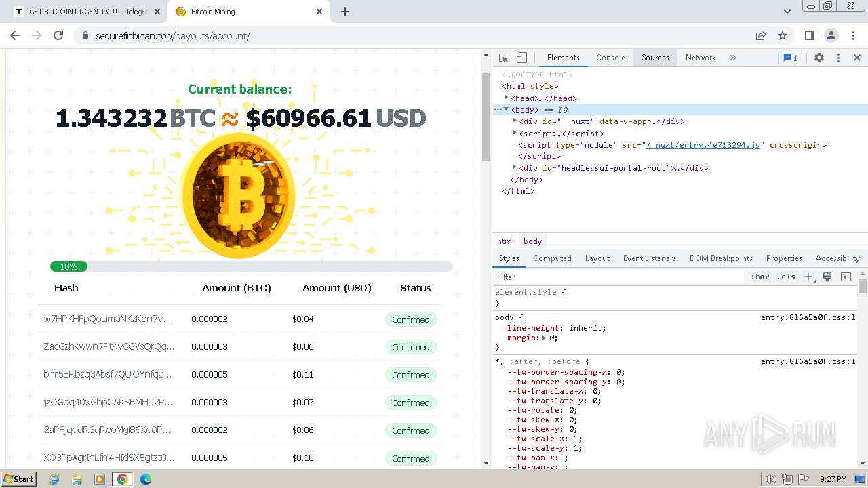Expand the collapsed script node

514,133
